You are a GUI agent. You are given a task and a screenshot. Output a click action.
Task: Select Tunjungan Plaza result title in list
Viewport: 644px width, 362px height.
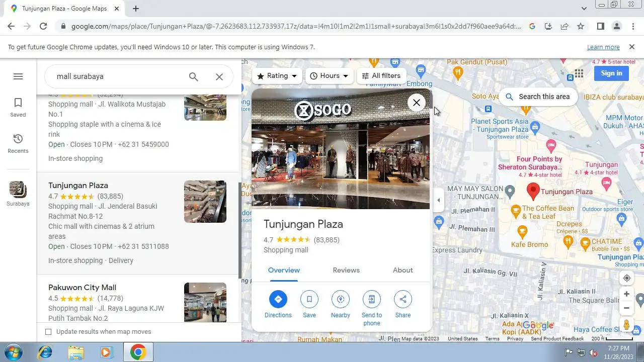pos(78,186)
